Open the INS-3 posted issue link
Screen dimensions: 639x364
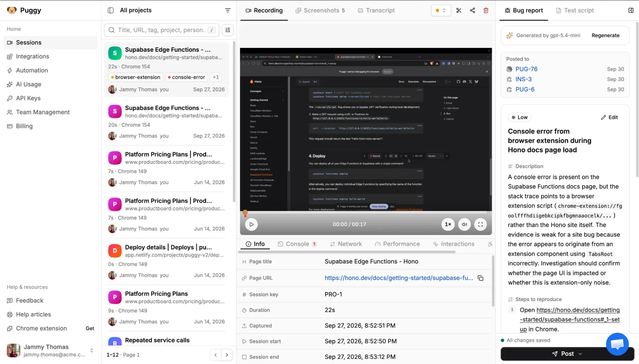523,79
